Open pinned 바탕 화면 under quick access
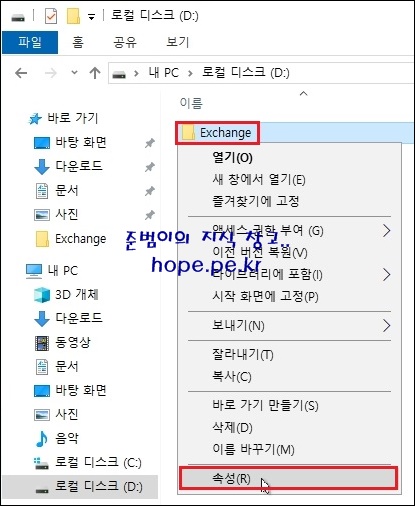This screenshot has width=415, height=506. (x=81, y=142)
